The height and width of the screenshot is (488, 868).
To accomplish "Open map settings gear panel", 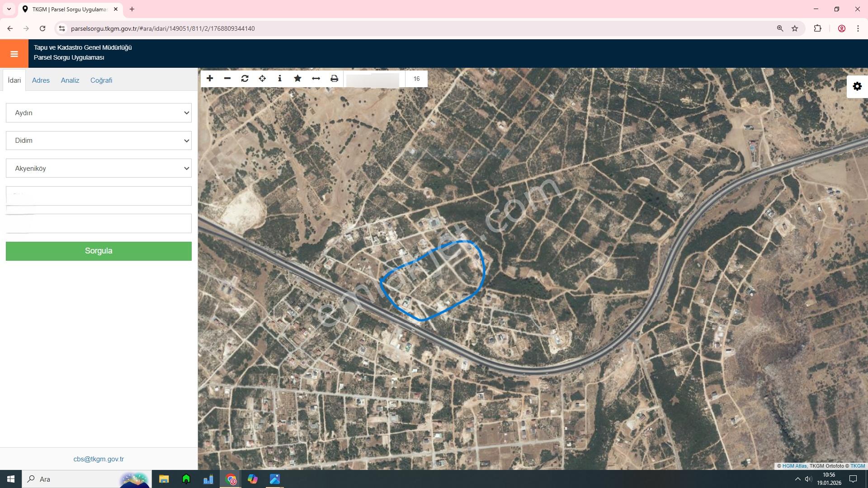I will (857, 86).
